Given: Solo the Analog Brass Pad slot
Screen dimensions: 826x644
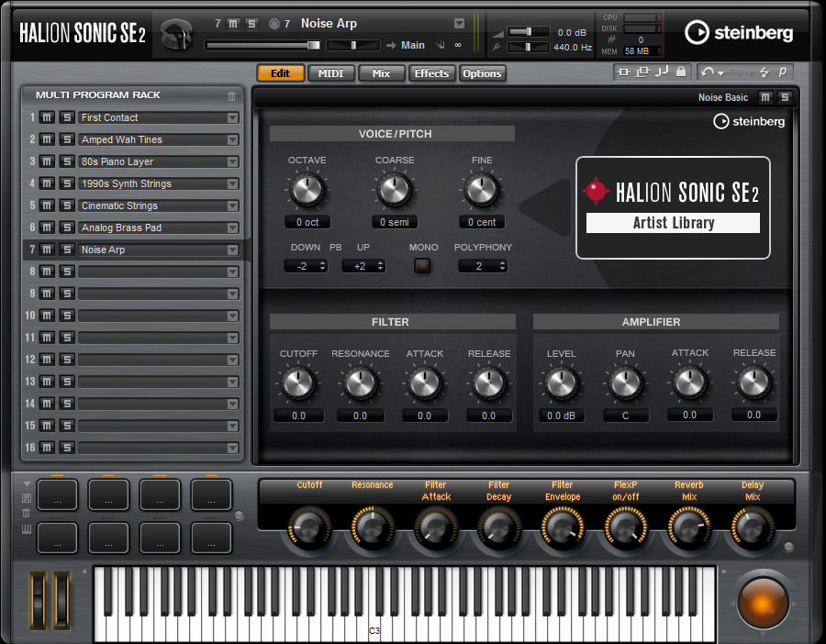Looking at the screenshot, I should [x=67, y=228].
